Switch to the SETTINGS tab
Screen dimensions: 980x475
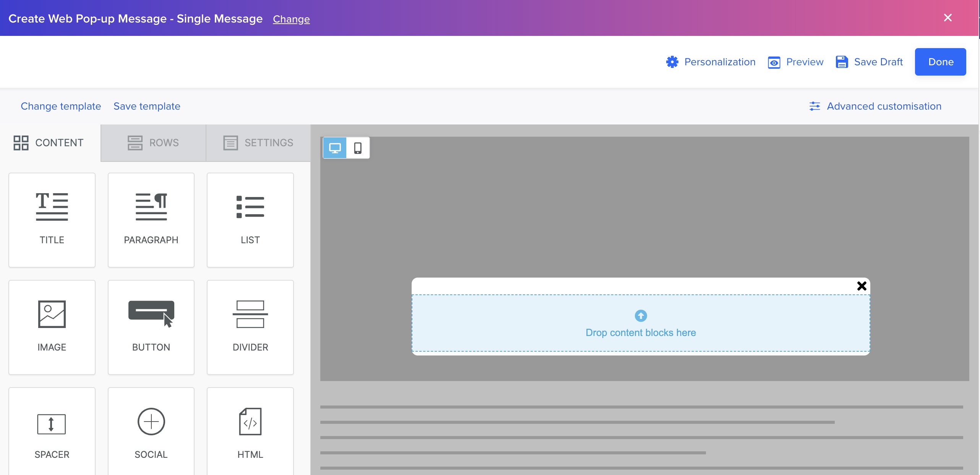258,142
